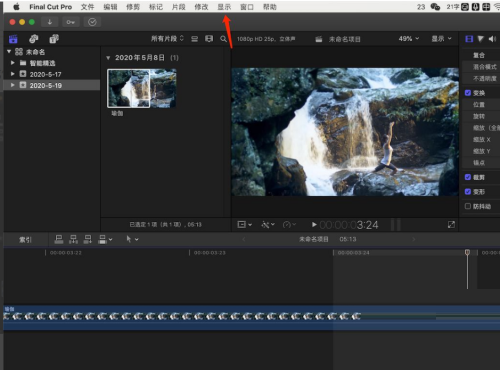The image size is (500, 370).
Task: Enable the 防抖动 stabilization checkbox
Action: click(x=468, y=206)
